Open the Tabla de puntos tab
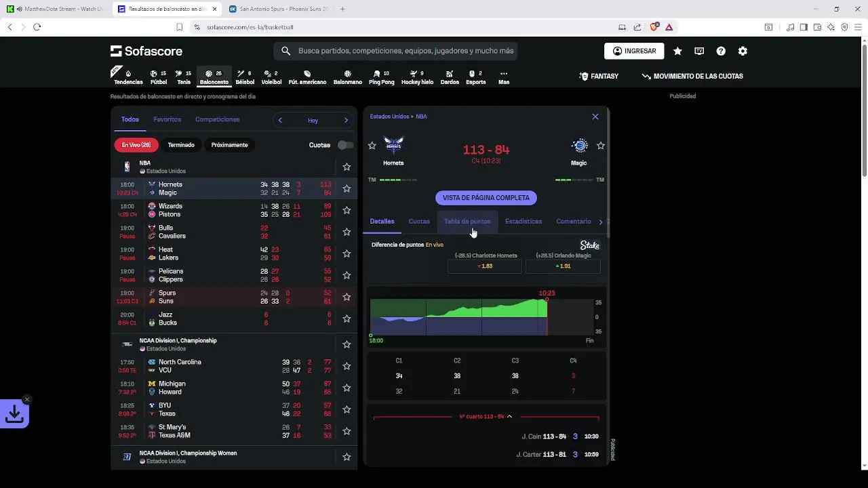 [467, 222]
